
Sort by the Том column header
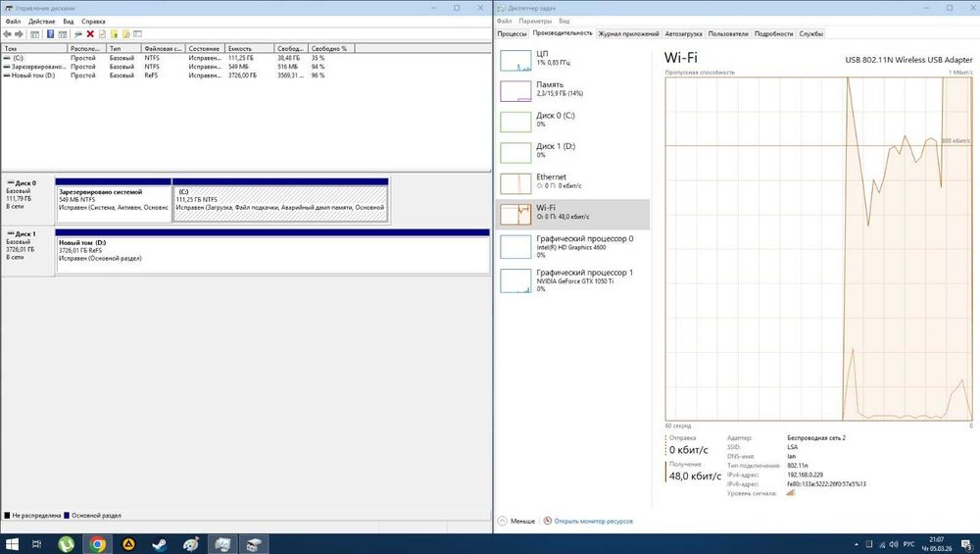point(33,48)
